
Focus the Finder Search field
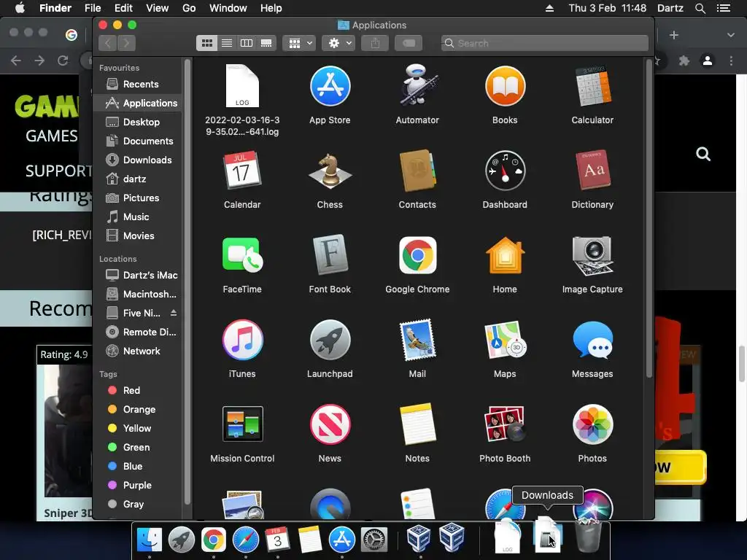pyautogui.click(x=544, y=43)
